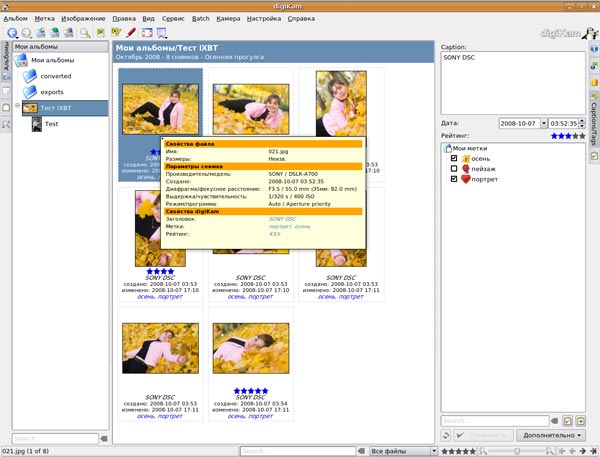Image resolution: width=600 pixels, height=457 pixels.
Task: Select the five-star rated thumbnail
Action: click(251, 364)
